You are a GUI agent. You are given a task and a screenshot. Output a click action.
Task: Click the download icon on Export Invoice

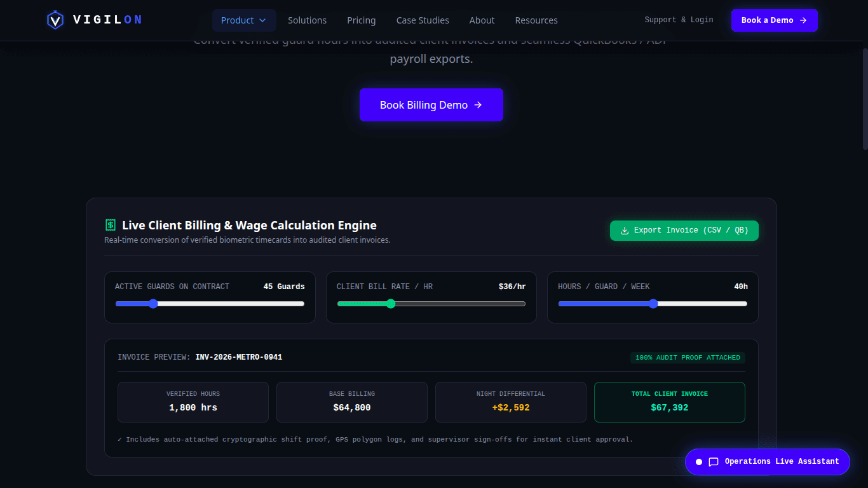(625, 231)
